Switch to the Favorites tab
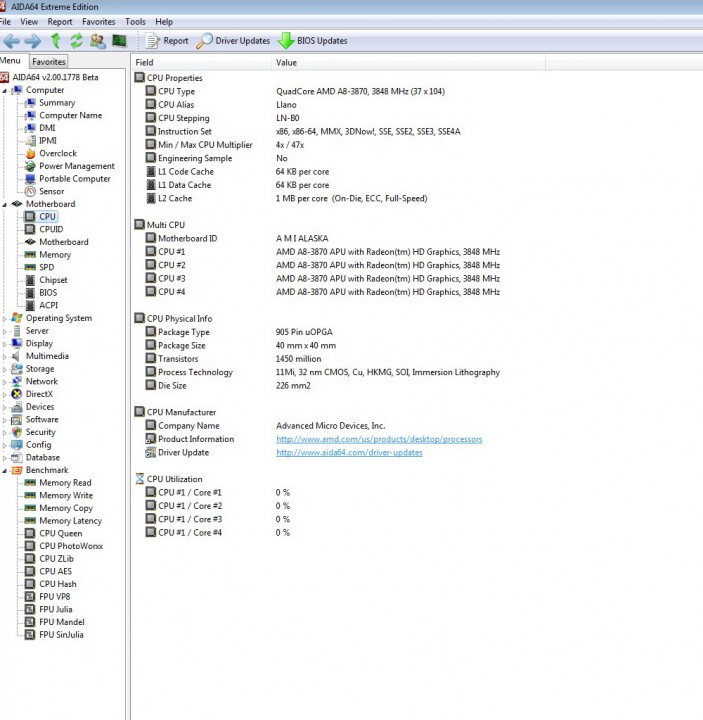Screen dimensions: 703x720 (49, 62)
